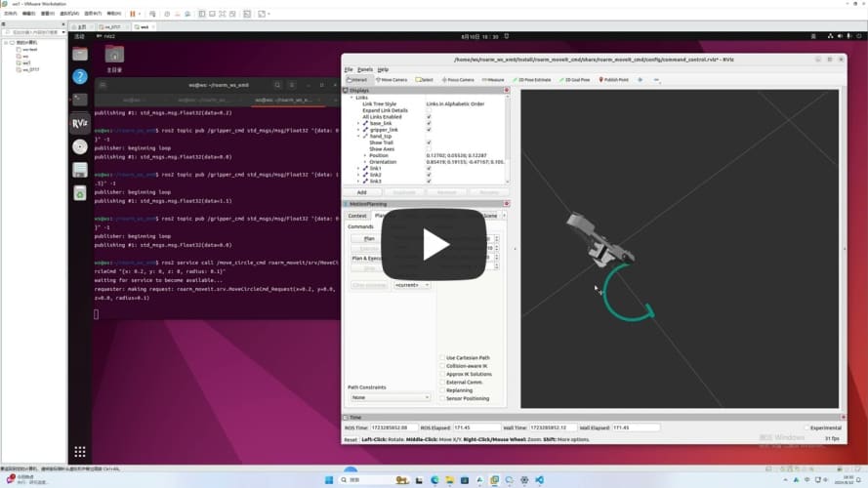Click the minus remove-tool icon in RViz toolbar
The height and width of the screenshot is (488, 868).
656,80
